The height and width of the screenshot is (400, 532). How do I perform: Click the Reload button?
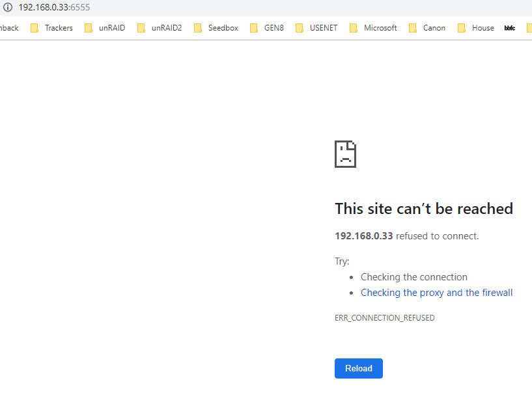click(x=359, y=368)
